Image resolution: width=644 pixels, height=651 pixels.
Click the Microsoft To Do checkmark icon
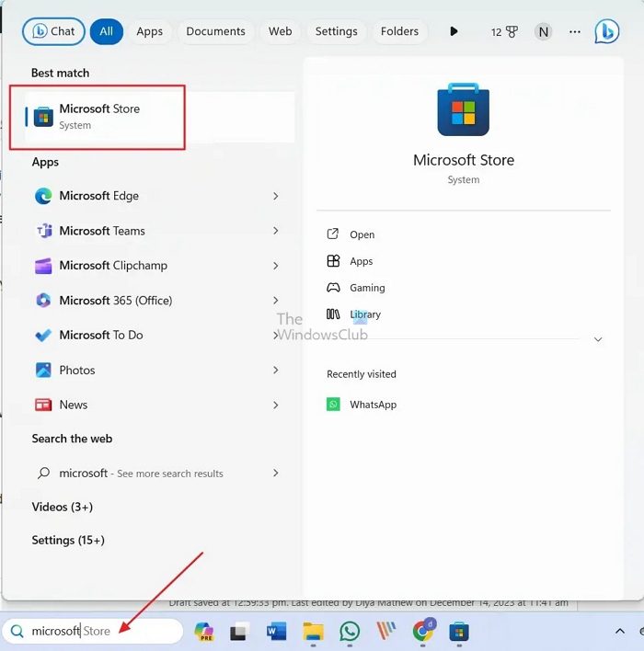[43, 335]
